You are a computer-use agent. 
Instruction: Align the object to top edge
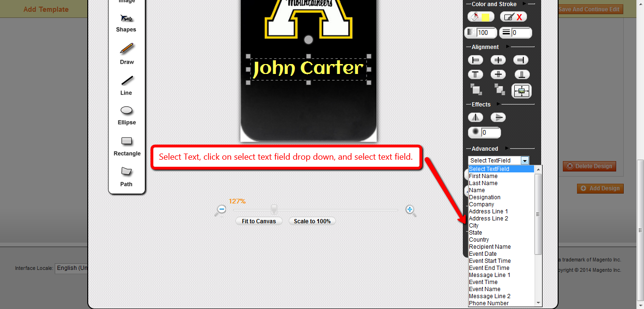click(x=476, y=74)
